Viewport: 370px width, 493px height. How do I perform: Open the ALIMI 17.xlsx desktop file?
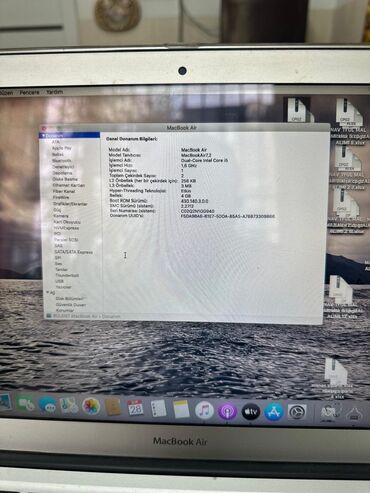coord(341,296)
